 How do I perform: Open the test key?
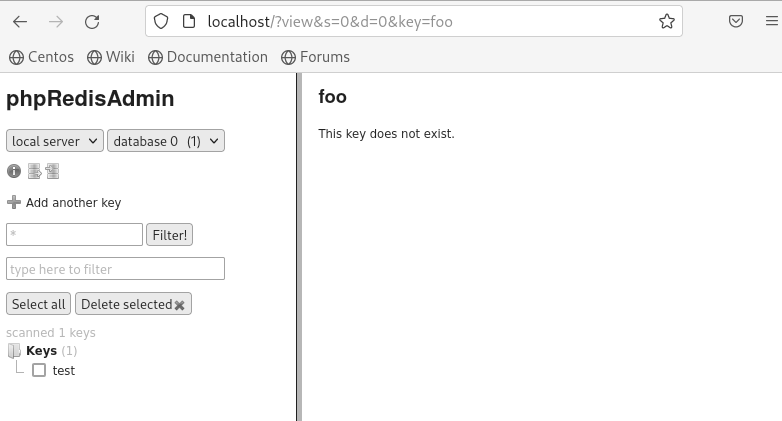point(64,371)
